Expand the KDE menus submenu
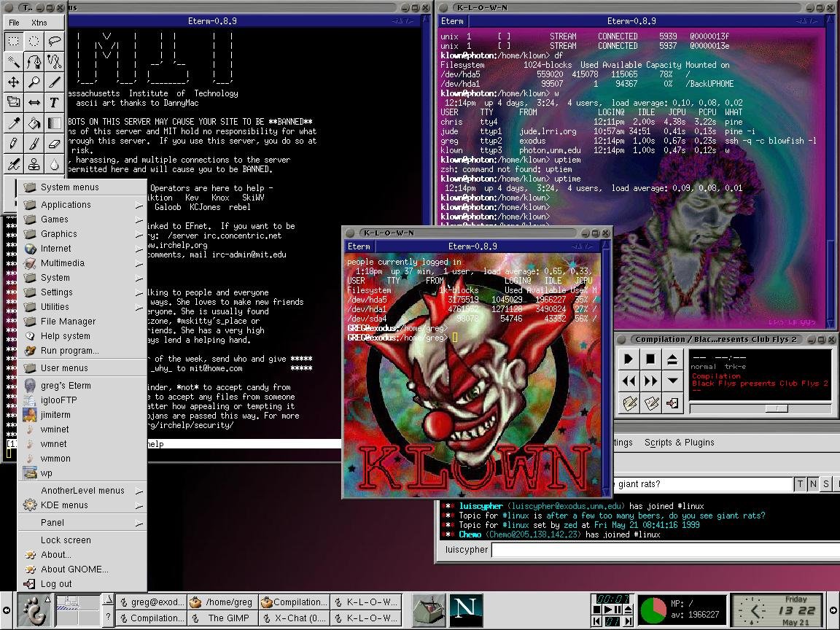The height and width of the screenshot is (630, 840). 82,505
